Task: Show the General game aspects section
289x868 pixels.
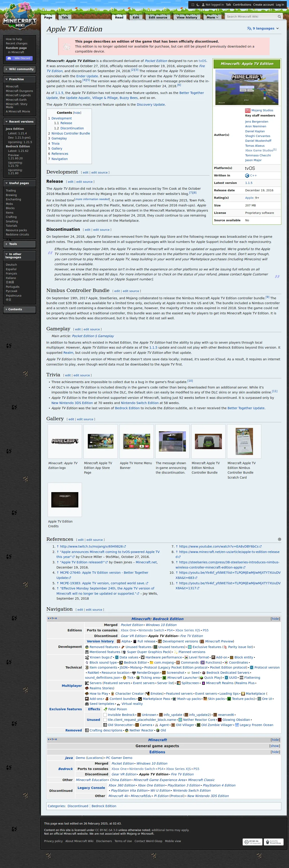Action: pos(275,746)
